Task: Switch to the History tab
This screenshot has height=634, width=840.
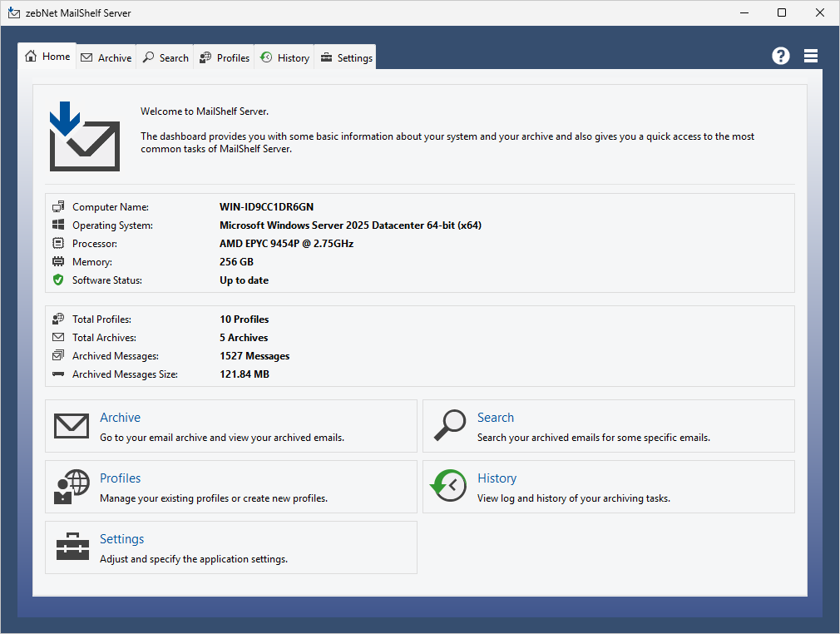Action: click(x=284, y=57)
